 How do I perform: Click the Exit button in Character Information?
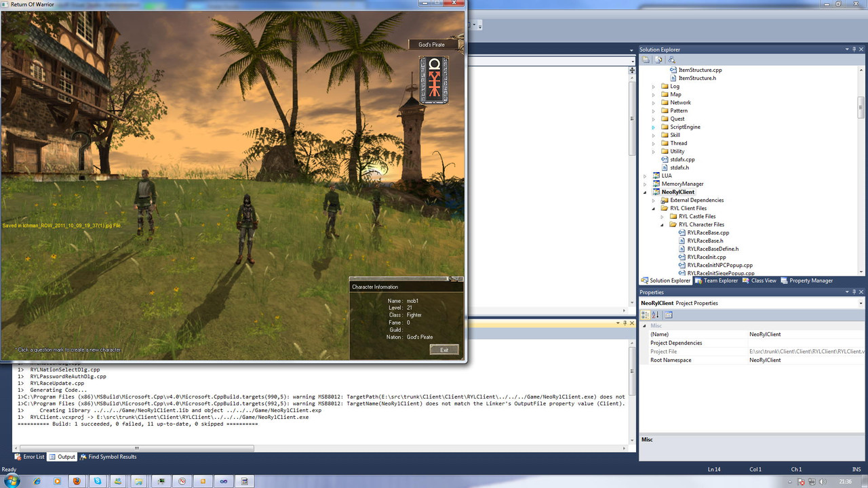[x=444, y=350]
